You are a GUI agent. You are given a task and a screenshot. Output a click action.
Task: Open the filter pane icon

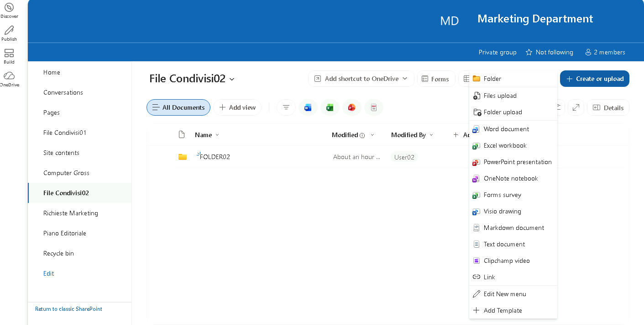click(x=286, y=107)
